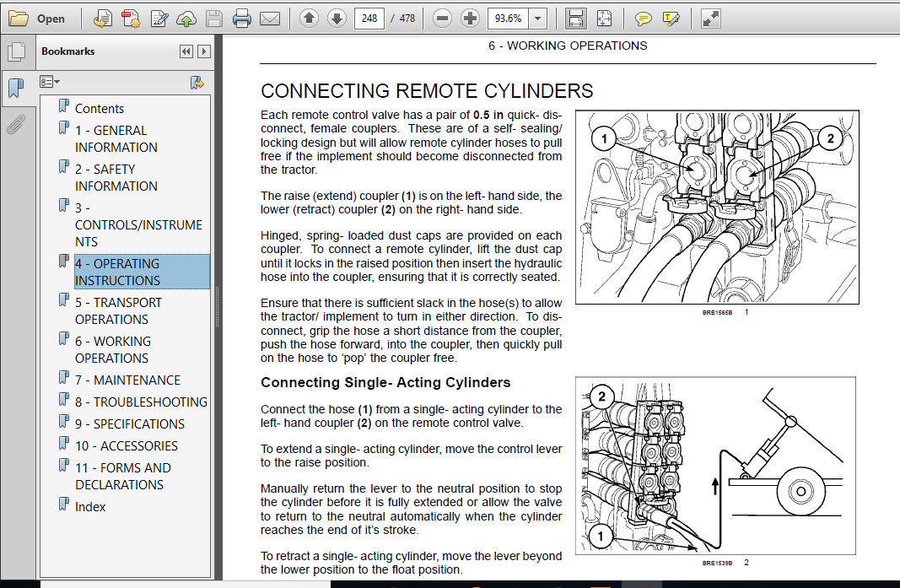Go to next page arrow
Screen dimensions: 900x588
[337, 19]
